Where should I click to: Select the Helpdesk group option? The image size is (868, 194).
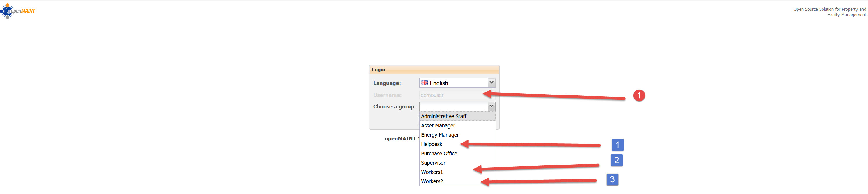click(x=432, y=144)
